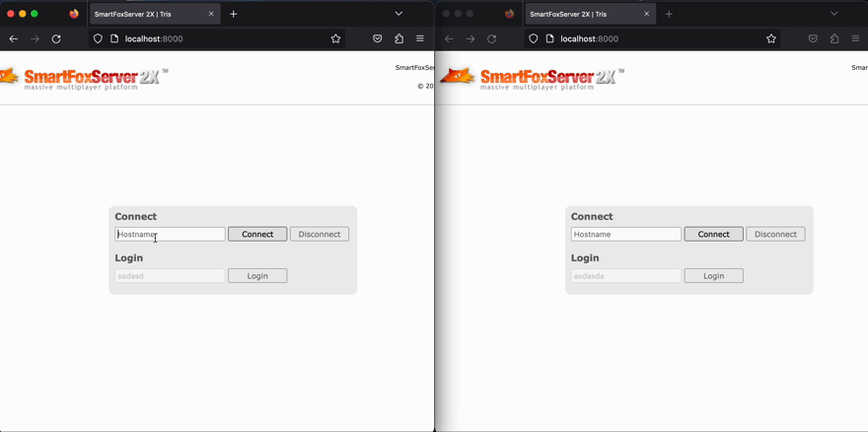Open new tab with plus in left browser
This screenshot has height=432, width=868.
coord(234,14)
